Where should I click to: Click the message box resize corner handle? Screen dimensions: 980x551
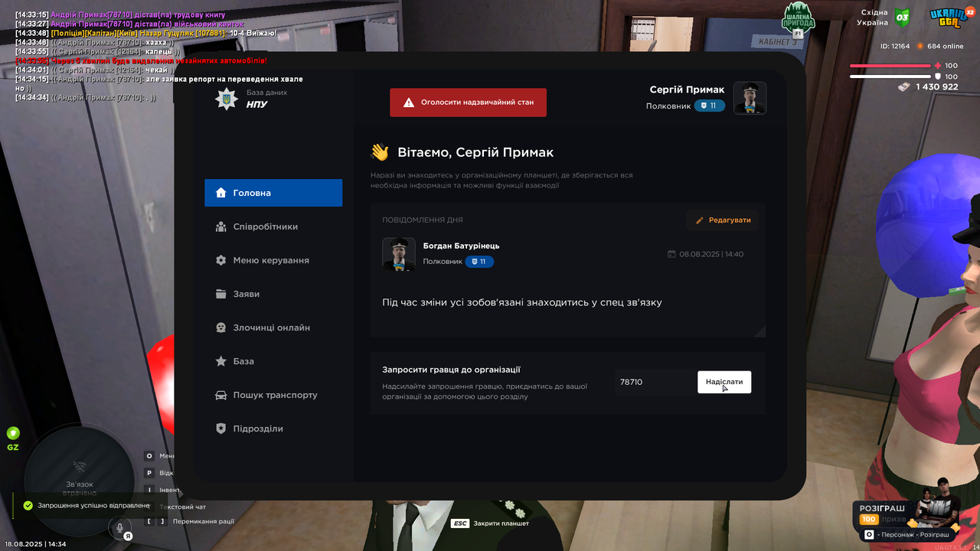[x=760, y=331]
